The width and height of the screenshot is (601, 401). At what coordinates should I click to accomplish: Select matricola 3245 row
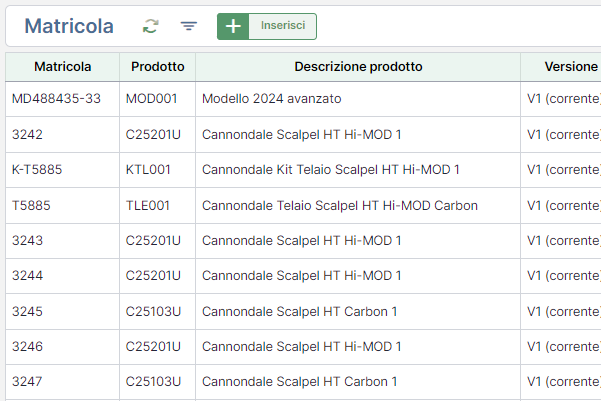click(x=303, y=311)
